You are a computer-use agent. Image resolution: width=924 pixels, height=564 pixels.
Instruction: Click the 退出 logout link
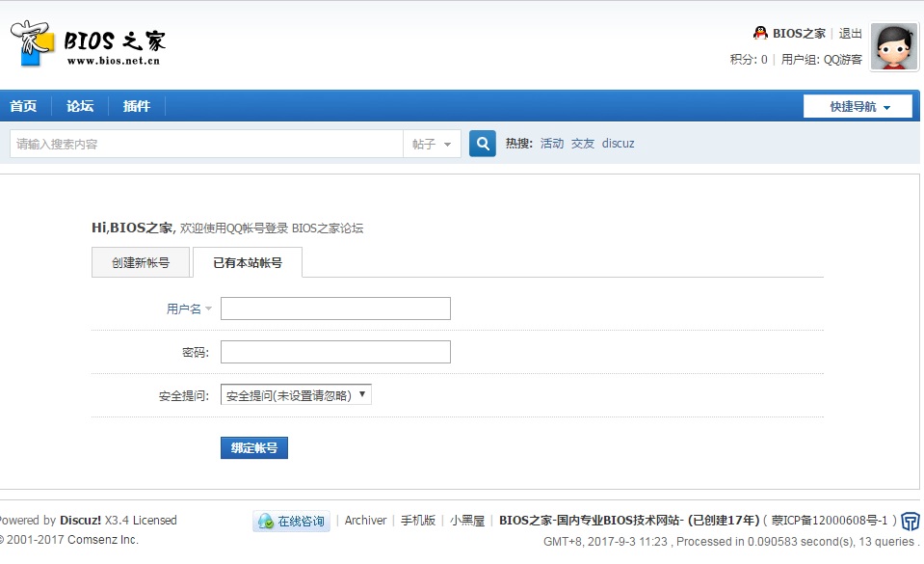pyautogui.click(x=851, y=33)
